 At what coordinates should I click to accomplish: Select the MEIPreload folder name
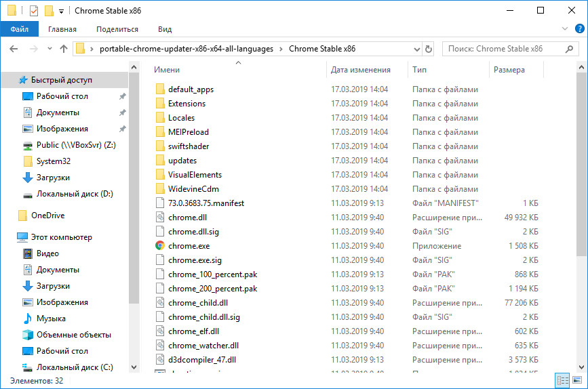coord(189,132)
